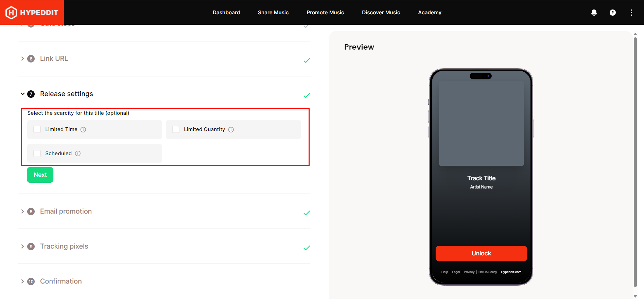The height and width of the screenshot is (307, 644).
Task: Tick the Scheduled checkbox
Action: 37,153
